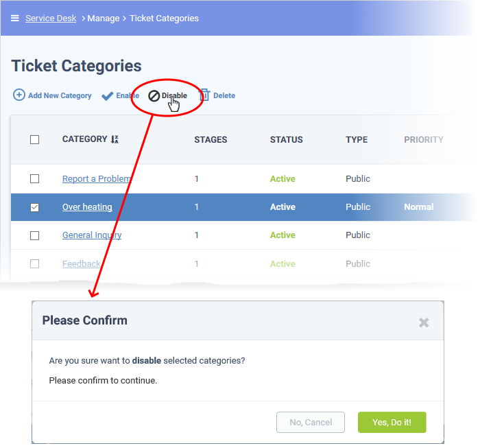This screenshot has width=480, height=448.
Task: Close the Please Confirm dialog
Action: tap(424, 322)
